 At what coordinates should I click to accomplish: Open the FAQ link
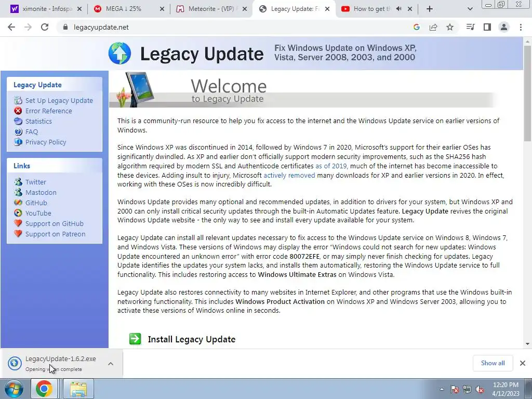[x=32, y=131]
